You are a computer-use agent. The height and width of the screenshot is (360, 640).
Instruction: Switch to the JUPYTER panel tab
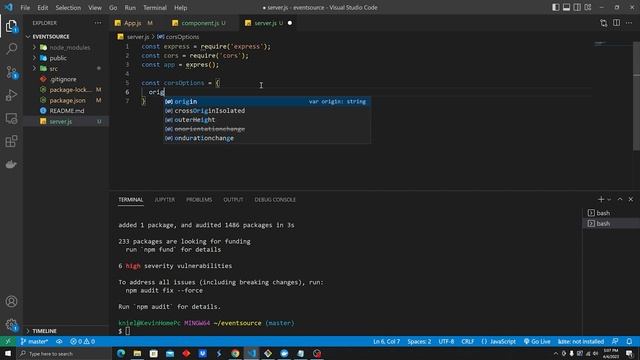164,200
